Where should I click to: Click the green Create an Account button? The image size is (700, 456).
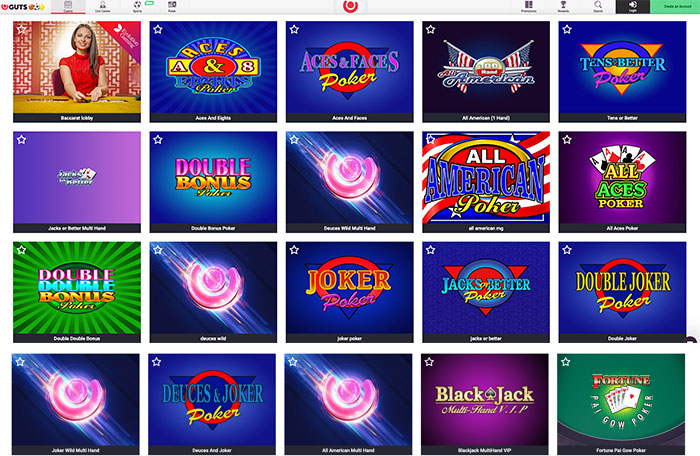pyautogui.click(x=675, y=7)
